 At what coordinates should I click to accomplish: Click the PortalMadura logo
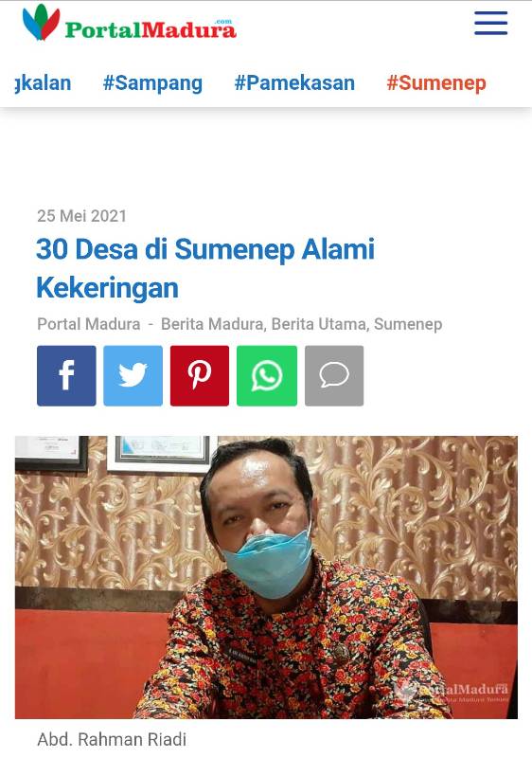tap(130, 23)
